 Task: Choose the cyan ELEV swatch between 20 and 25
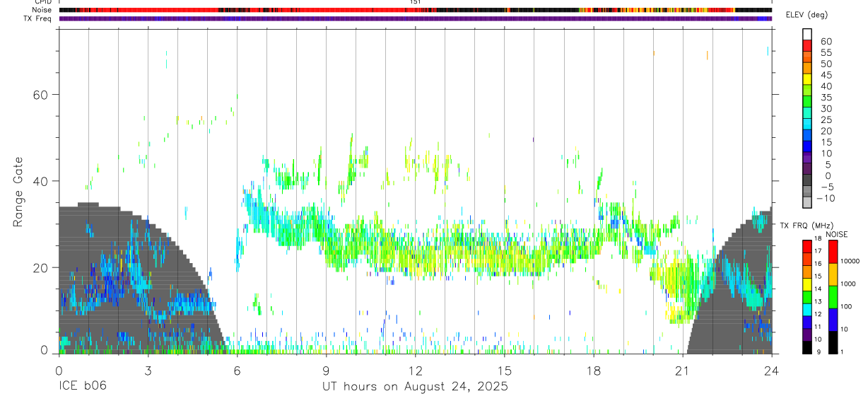click(807, 125)
